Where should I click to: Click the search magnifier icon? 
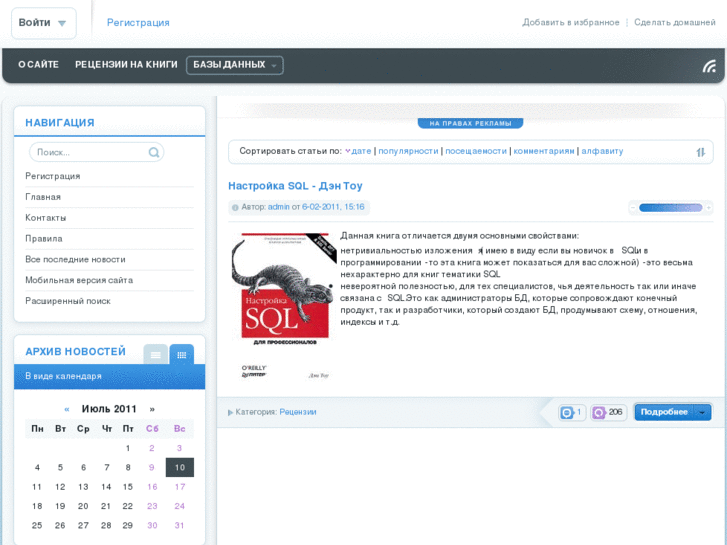[153, 152]
